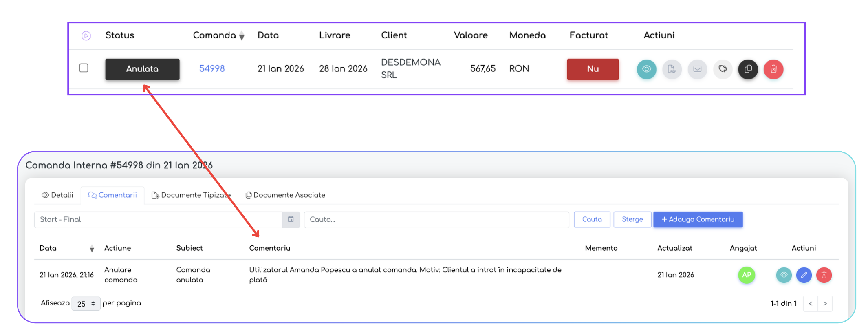Image resolution: width=868 pixels, height=331 pixels.
Task: Edit the comment with blue pencil icon
Action: [804, 275]
